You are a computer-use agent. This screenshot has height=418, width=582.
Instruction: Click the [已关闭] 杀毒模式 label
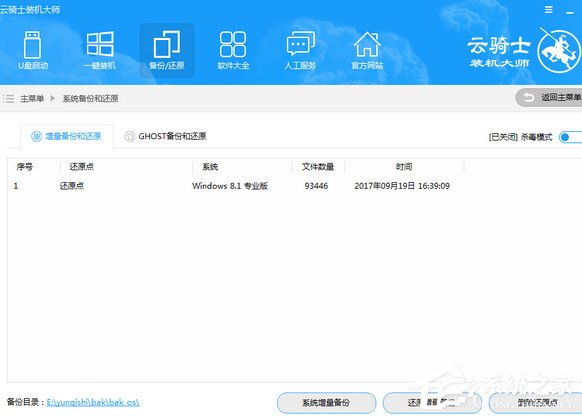[520, 137]
